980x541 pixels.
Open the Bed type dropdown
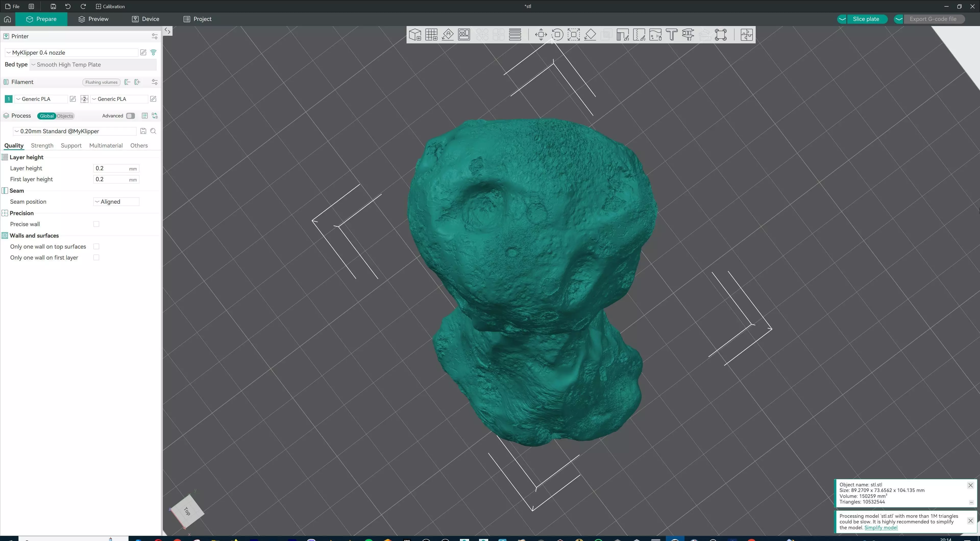(93, 65)
